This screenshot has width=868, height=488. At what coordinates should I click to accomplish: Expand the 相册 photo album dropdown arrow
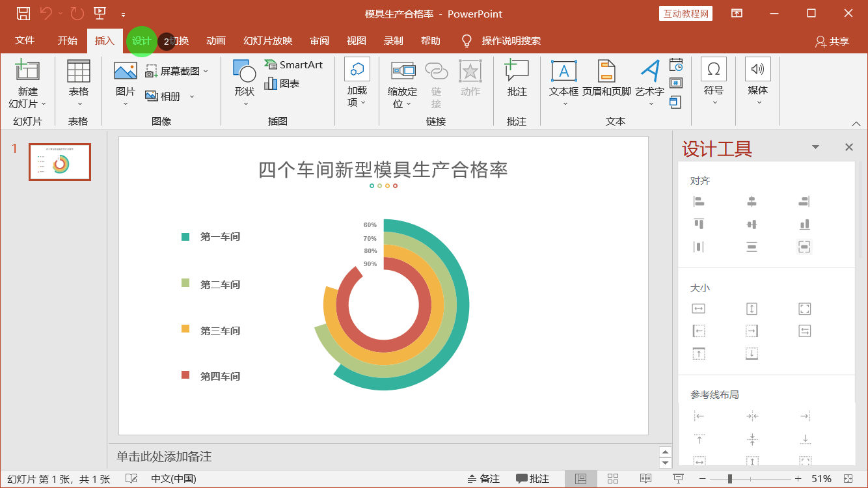[x=192, y=96]
